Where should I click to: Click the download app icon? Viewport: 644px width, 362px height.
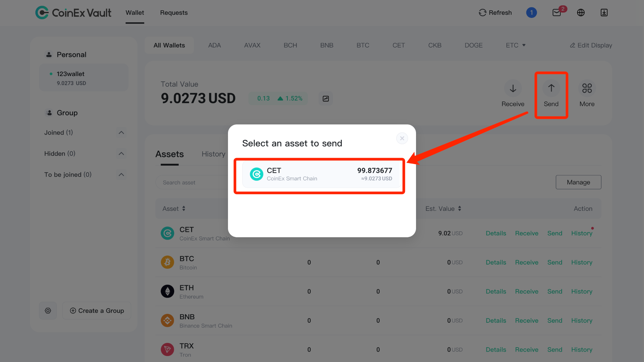(604, 13)
